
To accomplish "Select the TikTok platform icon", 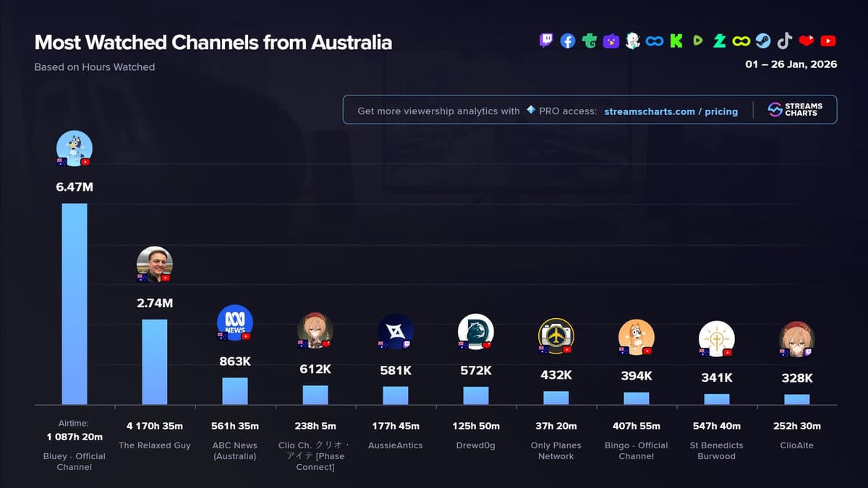I will coord(785,41).
